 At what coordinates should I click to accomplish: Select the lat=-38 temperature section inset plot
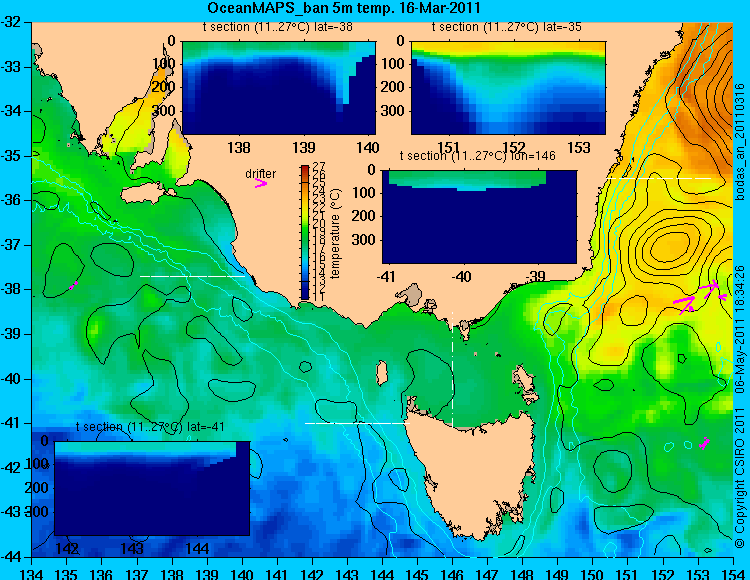(x=279, y=88)
